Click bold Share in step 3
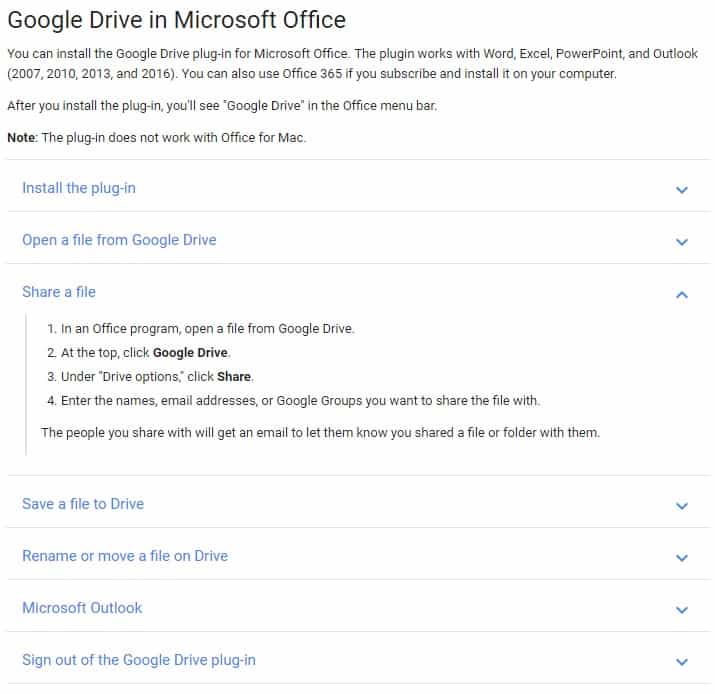715x694 pixels. pos(234,377)
